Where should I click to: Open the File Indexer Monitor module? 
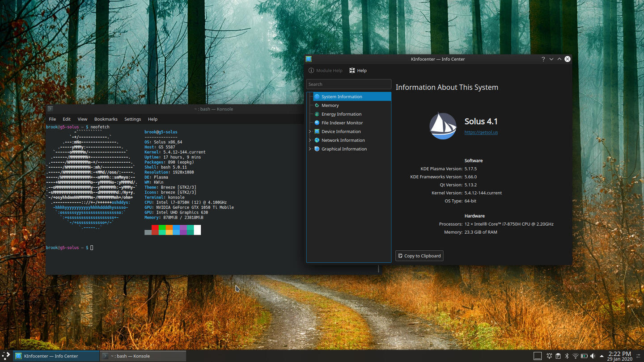(352, 123)
